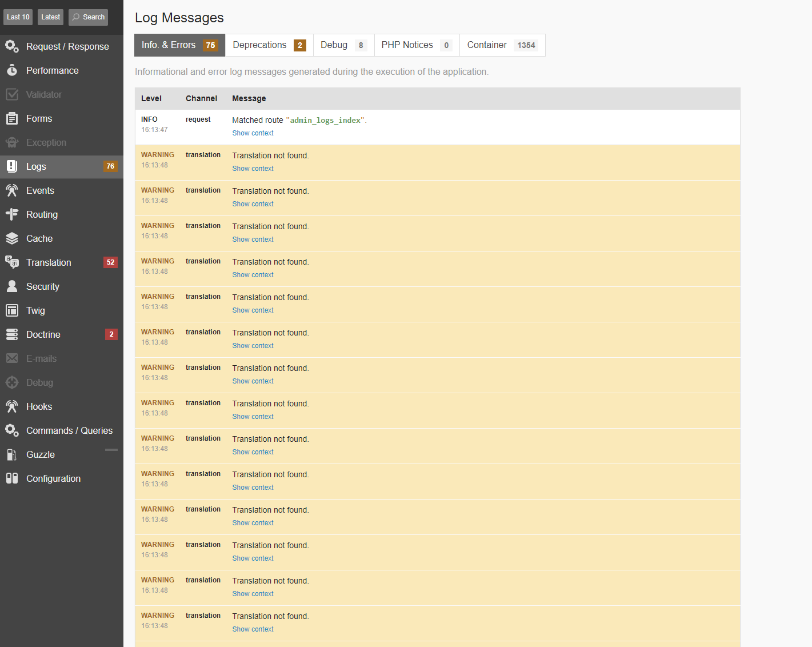Viewport: 812px width, 647px height.
Task: Click the "request" channel cell
Action: coord(198,119)
